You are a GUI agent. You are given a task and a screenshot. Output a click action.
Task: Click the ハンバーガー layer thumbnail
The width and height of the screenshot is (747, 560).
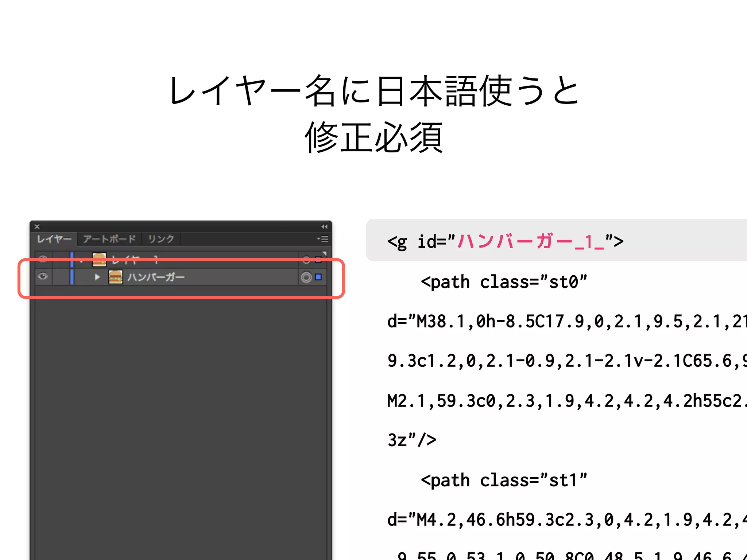116,277
